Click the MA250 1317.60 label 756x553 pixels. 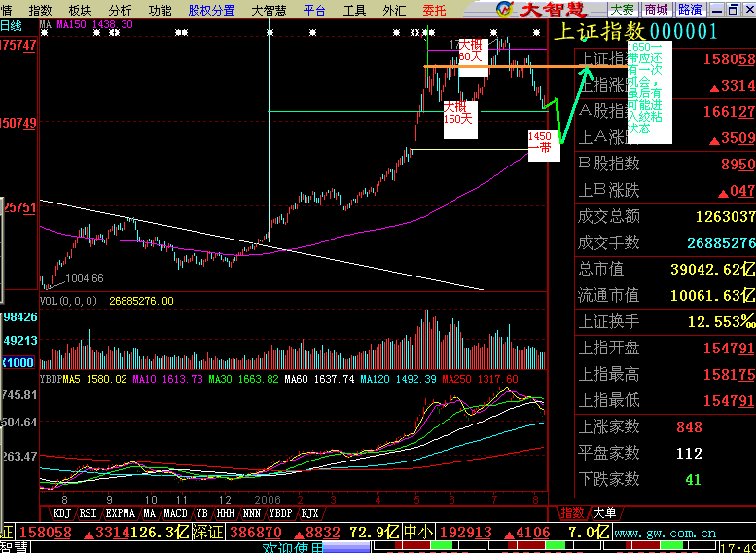point(481,380)
